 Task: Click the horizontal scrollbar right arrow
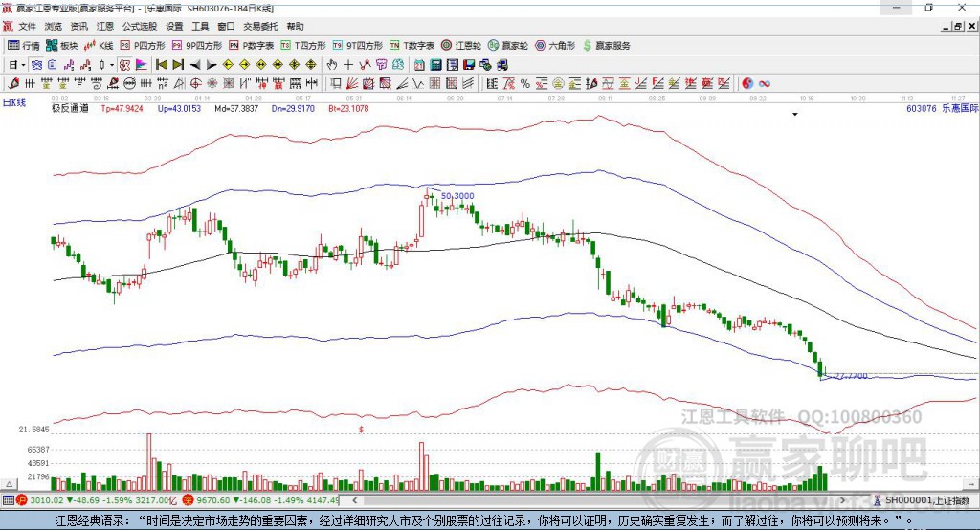click(x=842, y=500)
